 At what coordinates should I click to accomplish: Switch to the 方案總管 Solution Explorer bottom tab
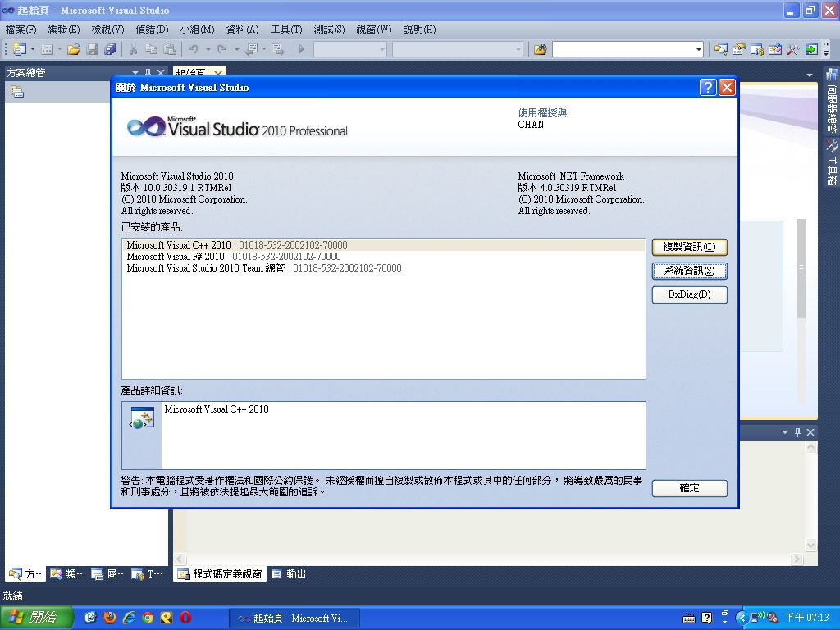point(25,573)
